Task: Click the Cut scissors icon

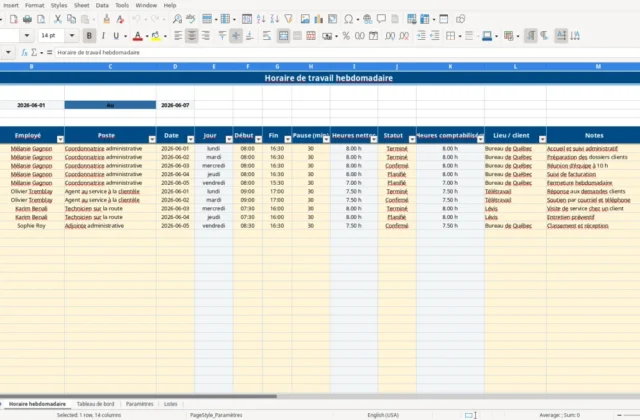Action: 58,19
